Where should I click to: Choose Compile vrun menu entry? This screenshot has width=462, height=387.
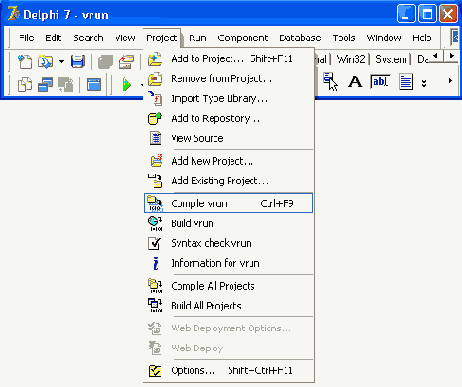pyautogui.click(x=229, y=203)
